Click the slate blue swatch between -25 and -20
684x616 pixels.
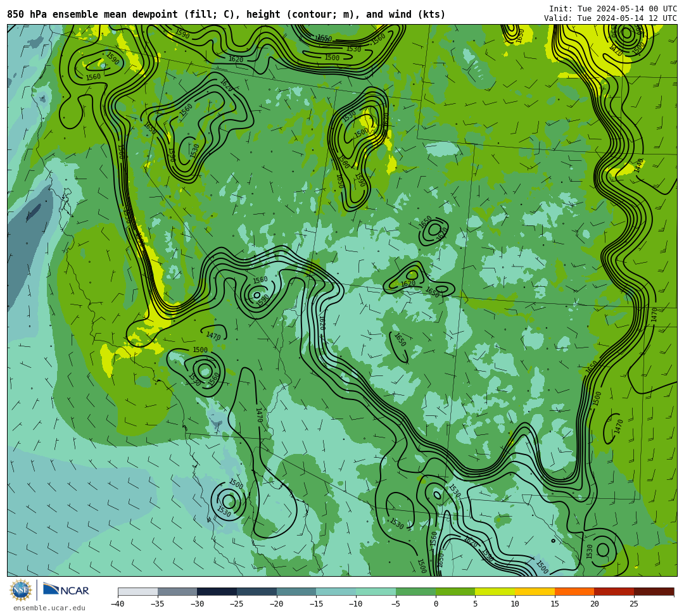coord(257,591)
